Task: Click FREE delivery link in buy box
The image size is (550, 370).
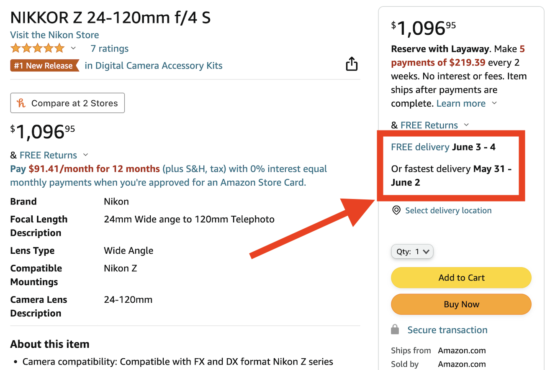Action: [x=420, y=147]
